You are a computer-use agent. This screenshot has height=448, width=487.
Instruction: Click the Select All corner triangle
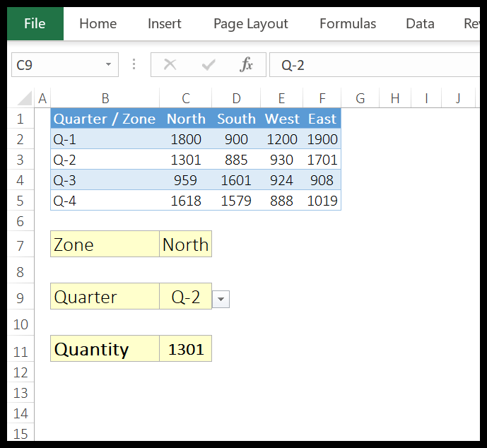pyautogui.click(x=25, y=98)
